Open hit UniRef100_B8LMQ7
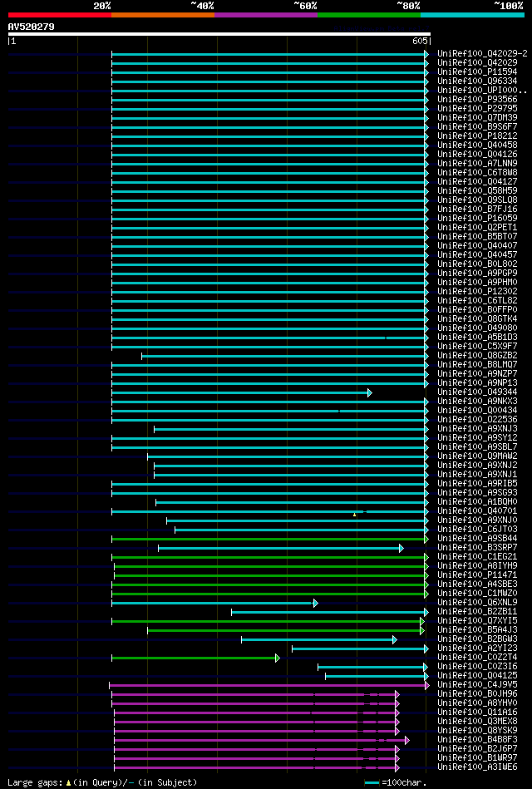532x789 pixels. click(x=477, y=365)
